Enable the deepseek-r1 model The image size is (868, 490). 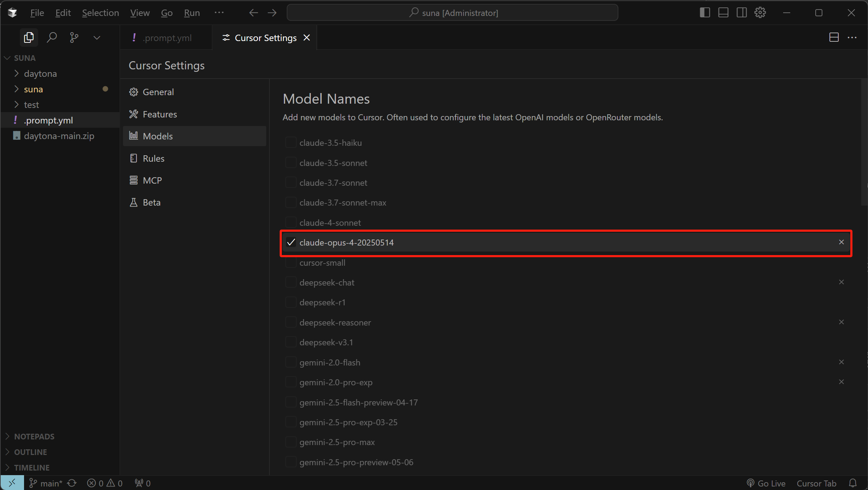(291, 302)
